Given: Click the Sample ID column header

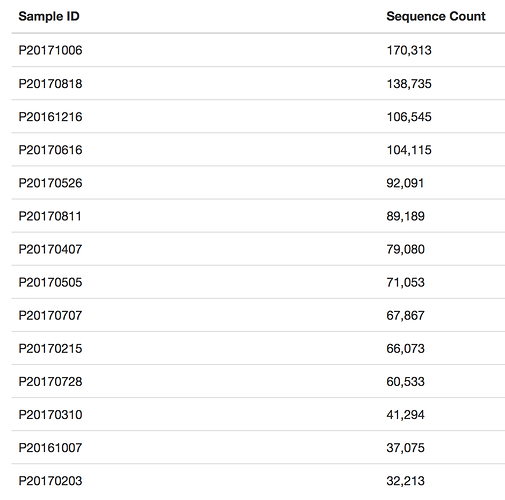Looking at the screenshot, I should point(49,16).
